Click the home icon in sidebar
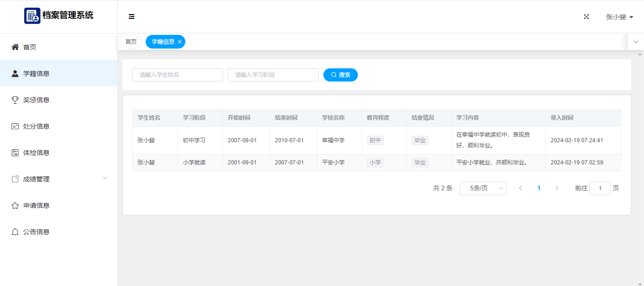This screenshot has width=644, height=286. tap(15, 47)
